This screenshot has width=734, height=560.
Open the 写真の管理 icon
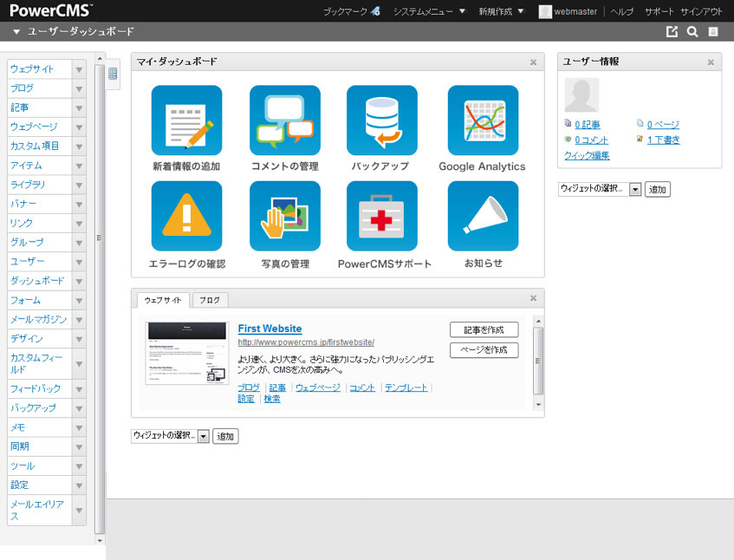point(285,216)
